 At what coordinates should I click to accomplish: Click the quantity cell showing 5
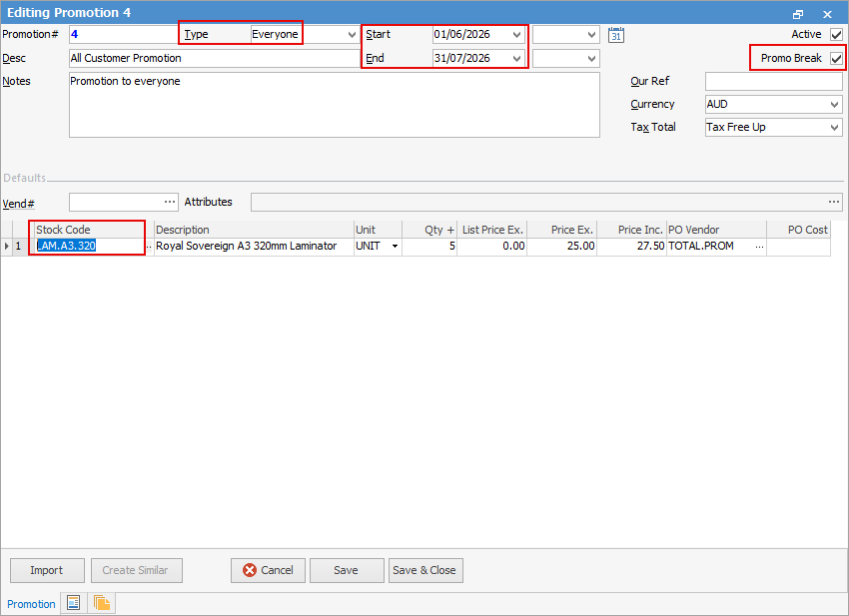[x=429, y=247]
